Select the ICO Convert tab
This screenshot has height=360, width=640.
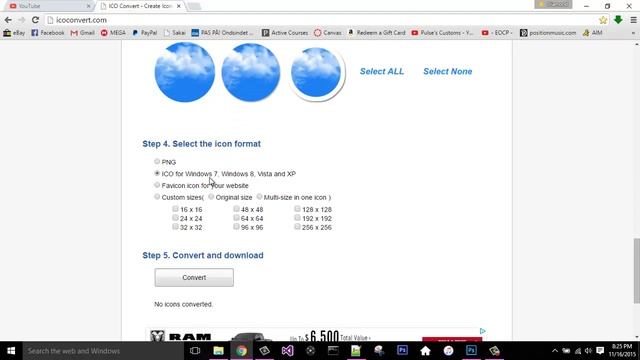[x=139, y=6]
